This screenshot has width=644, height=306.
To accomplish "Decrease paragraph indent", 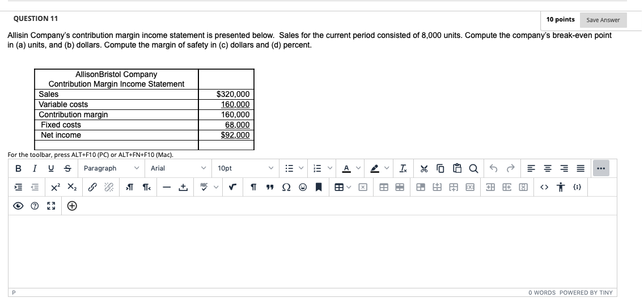I will [x=35, y=188].
